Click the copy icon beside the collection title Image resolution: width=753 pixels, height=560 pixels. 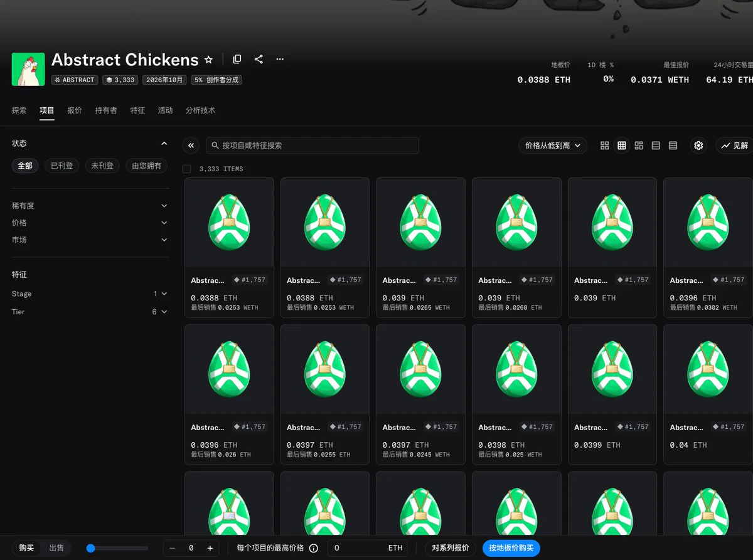click(237, 59)
